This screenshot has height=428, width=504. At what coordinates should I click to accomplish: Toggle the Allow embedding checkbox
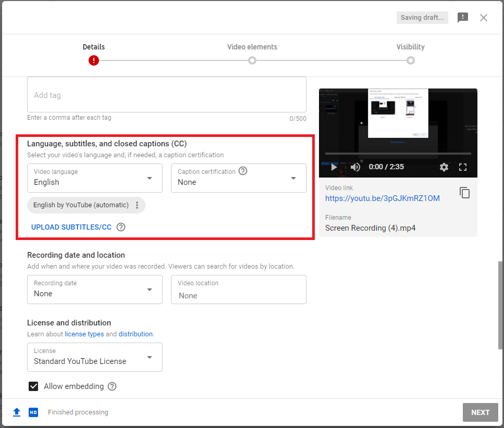click(x=33, y=386)
